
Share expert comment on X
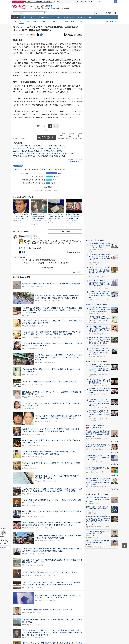click(x=20, y=252)
